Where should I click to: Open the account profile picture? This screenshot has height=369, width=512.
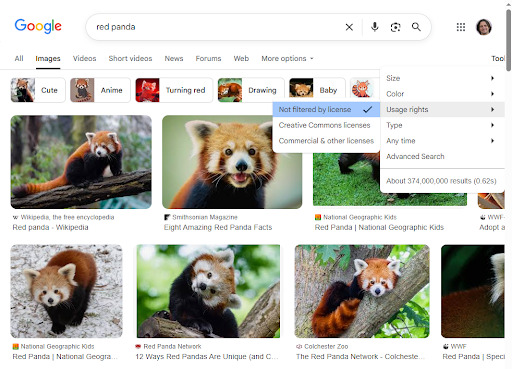pos(484,27)
